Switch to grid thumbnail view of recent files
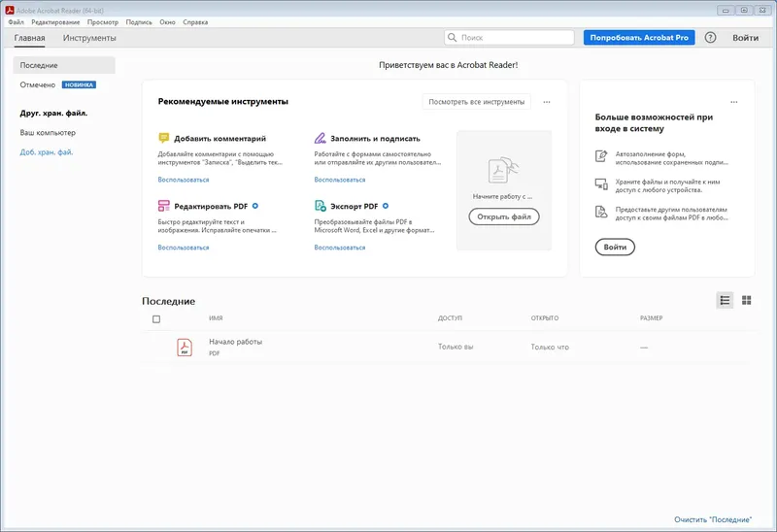This screenshot has width=777, height=532. tap(746, 300)
